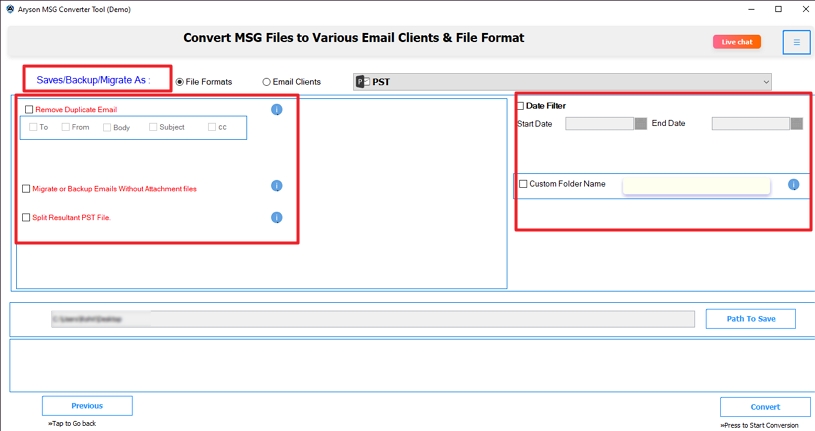Click Previous to go back
The width and height of the screenshot is (815, 431).
(x=87, y=406)
